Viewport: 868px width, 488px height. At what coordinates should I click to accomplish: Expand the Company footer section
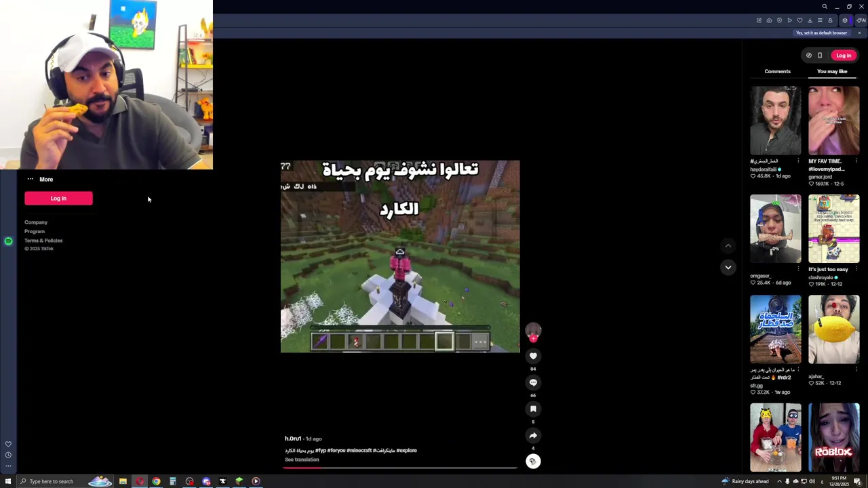click(36, 222)
